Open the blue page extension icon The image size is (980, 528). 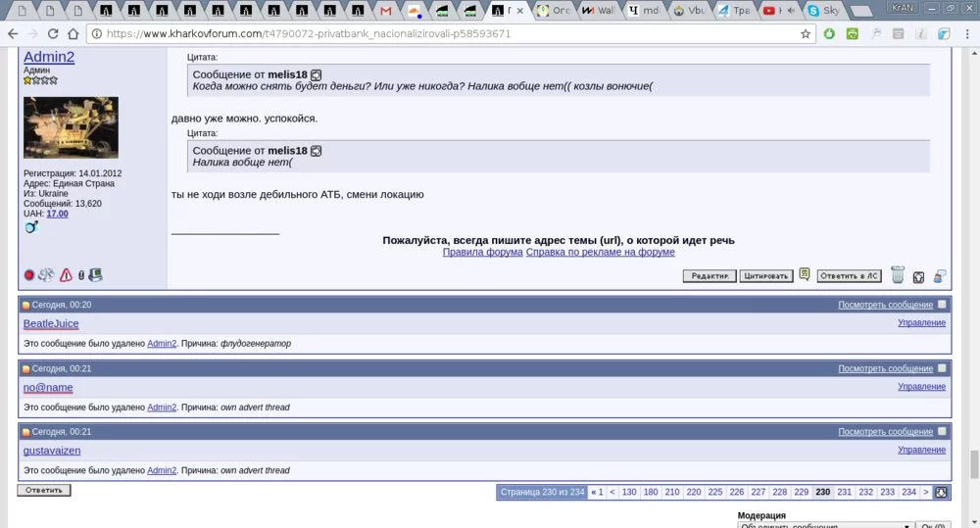(944, 33)
